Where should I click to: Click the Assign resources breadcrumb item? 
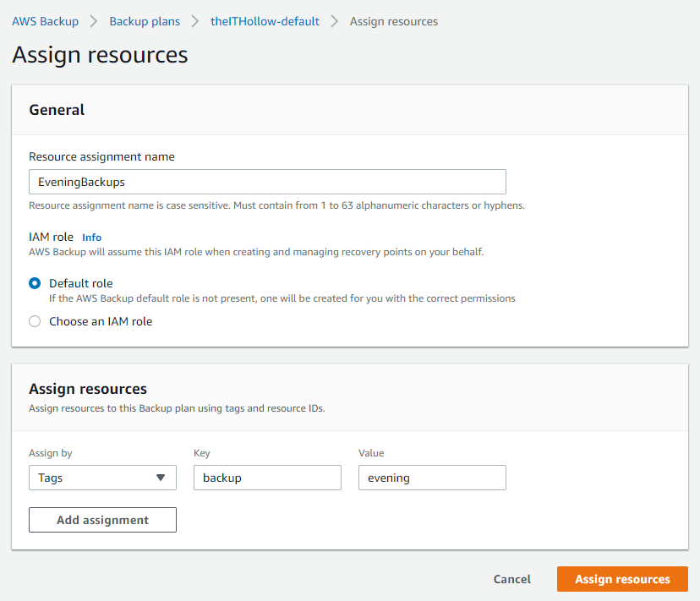coord(394,21)
